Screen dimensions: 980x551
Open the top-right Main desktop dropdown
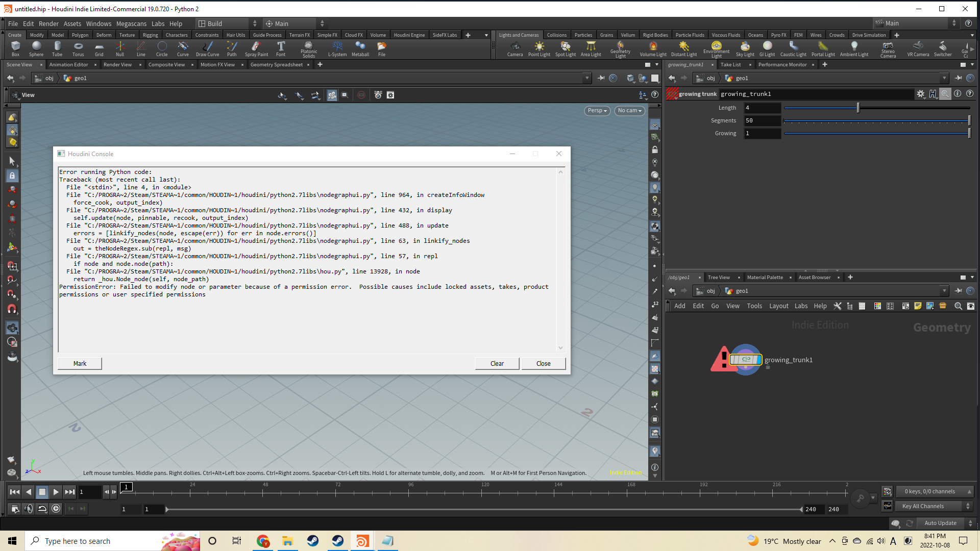point(917,23)
